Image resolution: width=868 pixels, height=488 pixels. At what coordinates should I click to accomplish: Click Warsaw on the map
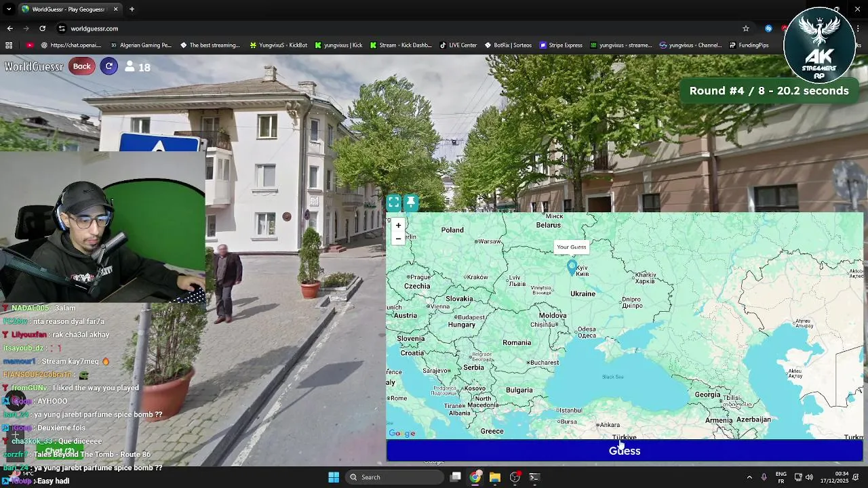(x=488, y=241)
